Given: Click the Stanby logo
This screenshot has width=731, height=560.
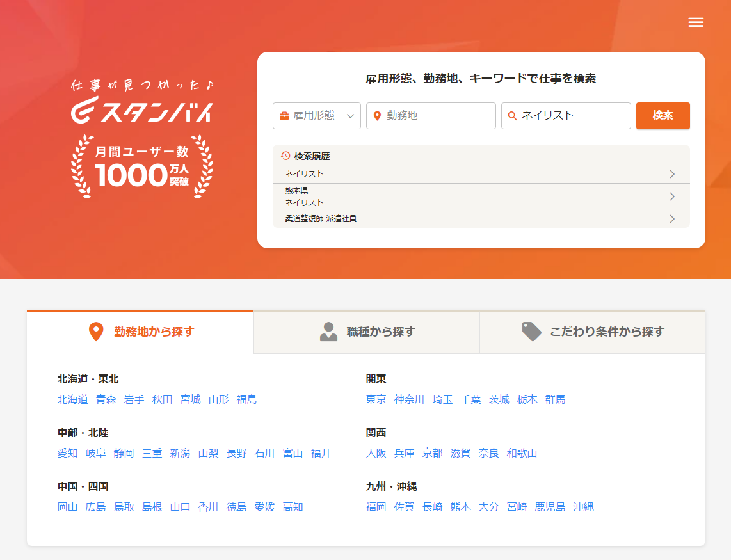Looking at the screenshot, I should click(x=141, y=109).
